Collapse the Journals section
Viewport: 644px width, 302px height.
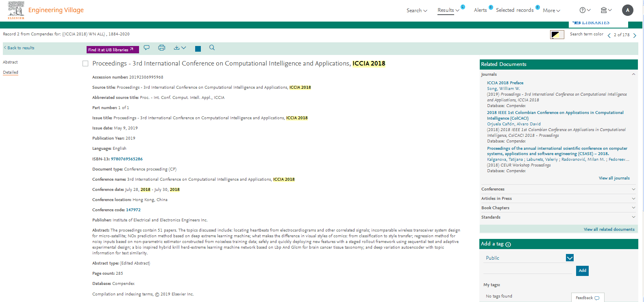pyautogui.click(x=633, y=74)
